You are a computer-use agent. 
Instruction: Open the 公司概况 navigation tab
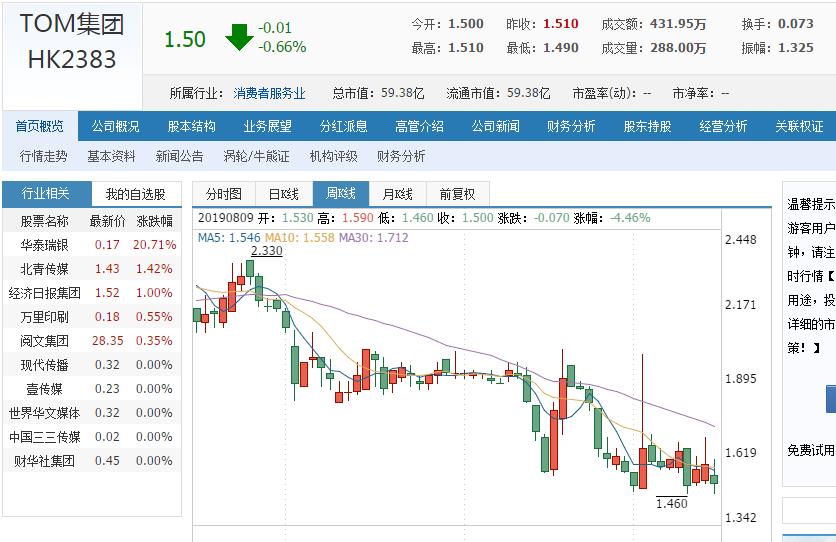pyautogui.click(x=116, y=126)
